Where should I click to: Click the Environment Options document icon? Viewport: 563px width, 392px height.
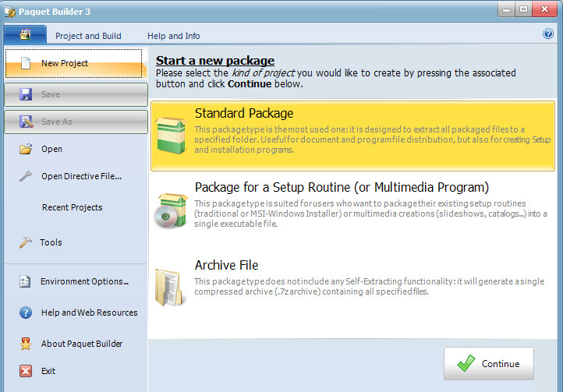tap(25, 281)
